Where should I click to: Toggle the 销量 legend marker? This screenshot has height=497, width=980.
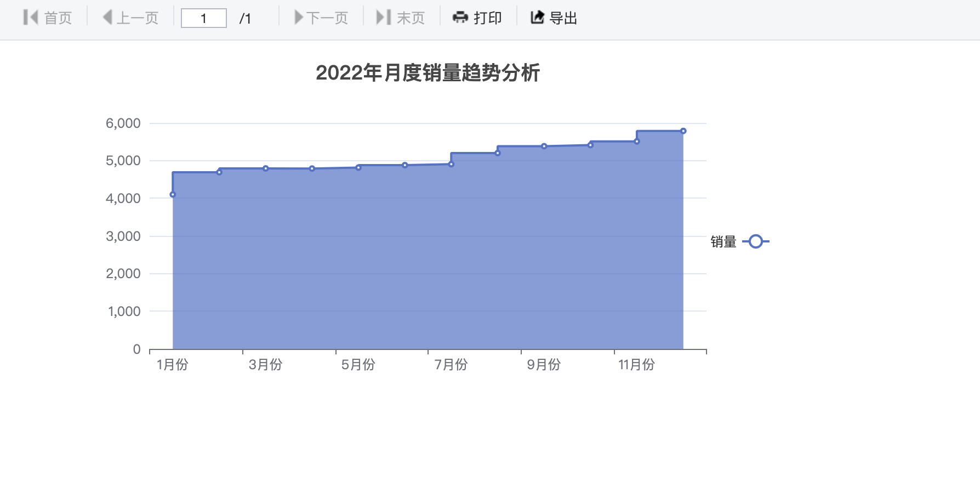coord(756,241)
